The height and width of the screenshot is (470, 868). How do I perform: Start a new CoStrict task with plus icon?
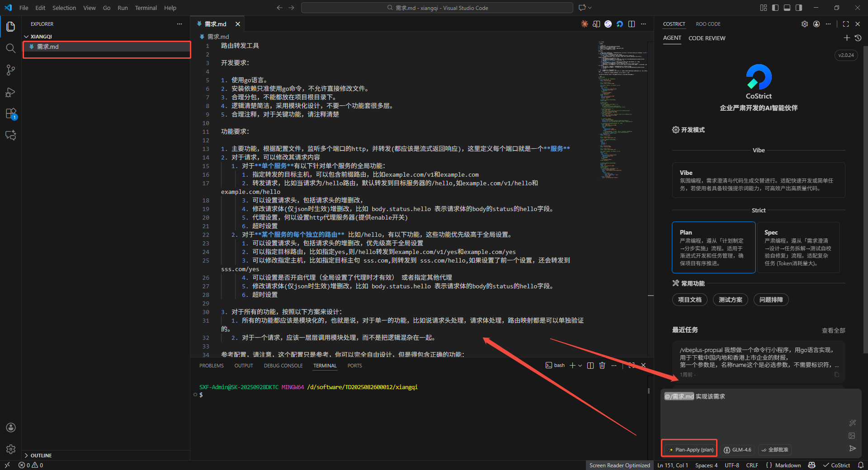[x=847, y=38]
